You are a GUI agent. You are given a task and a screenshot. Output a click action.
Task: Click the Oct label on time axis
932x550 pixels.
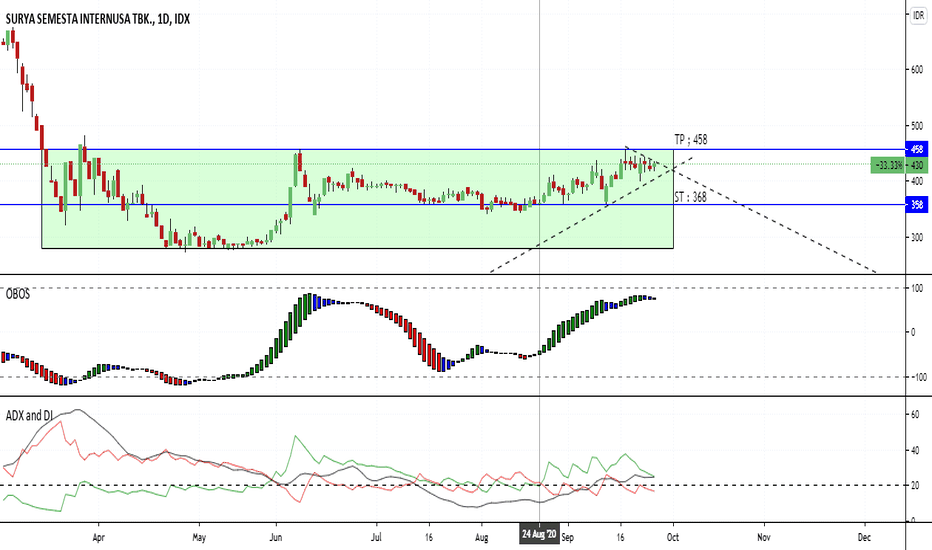tap(673, 538)
